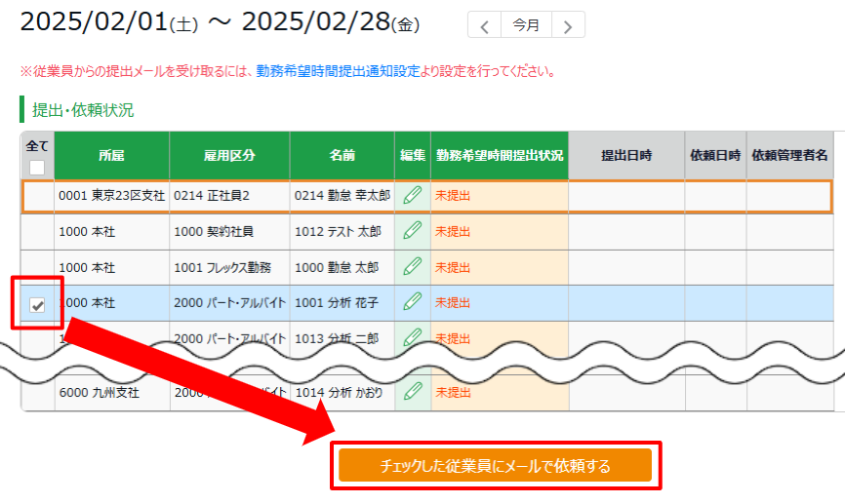
Task: Click edit pencil for テスト 太郎
Action: (x=412, y=231)
